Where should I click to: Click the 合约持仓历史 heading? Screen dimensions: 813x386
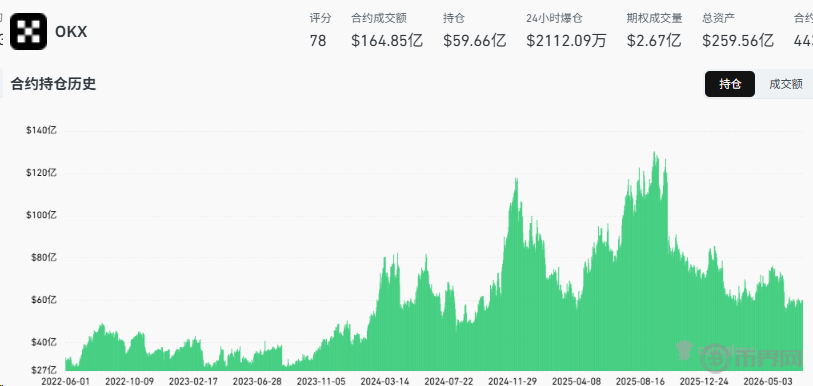tap(53, 84)
